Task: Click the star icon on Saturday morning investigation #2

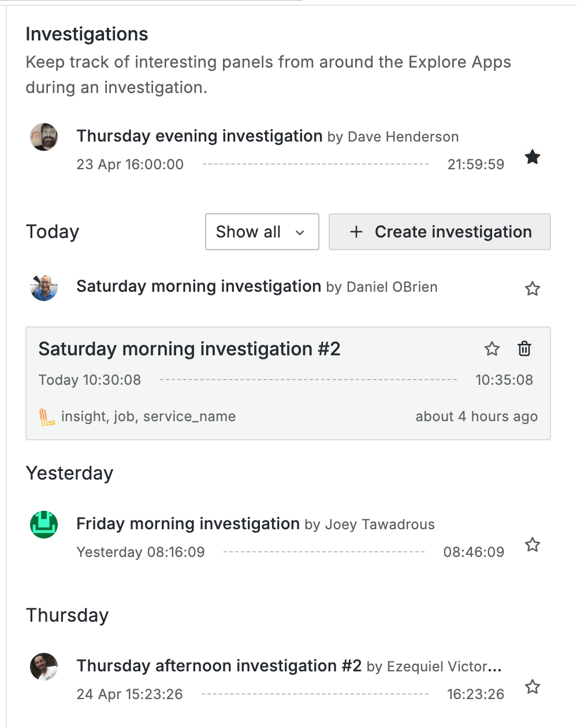Action: click(x=492, y=348)
